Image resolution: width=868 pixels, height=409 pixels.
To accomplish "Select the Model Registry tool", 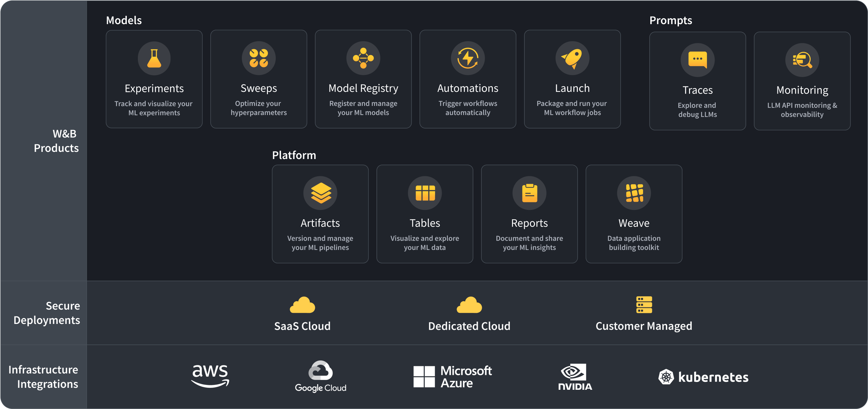I will 371,78.
